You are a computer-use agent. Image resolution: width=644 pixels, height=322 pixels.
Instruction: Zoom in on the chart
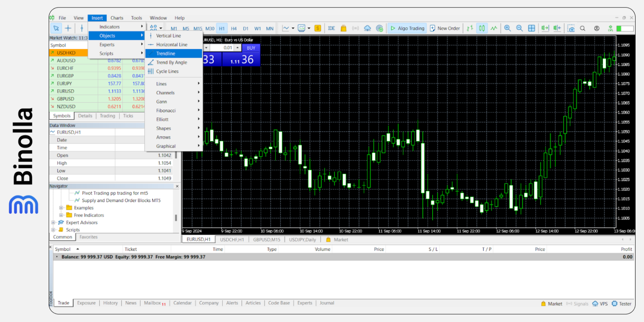[x=508, y=28]
